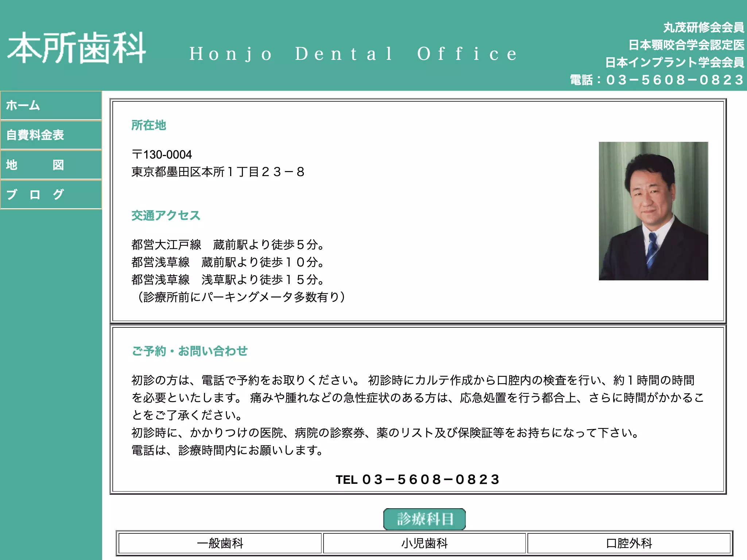The width and height of the screenshot is (747, 560).
Task: Click the 所在地 section heading
Action: pyautogui.click(x=148, y=125)
